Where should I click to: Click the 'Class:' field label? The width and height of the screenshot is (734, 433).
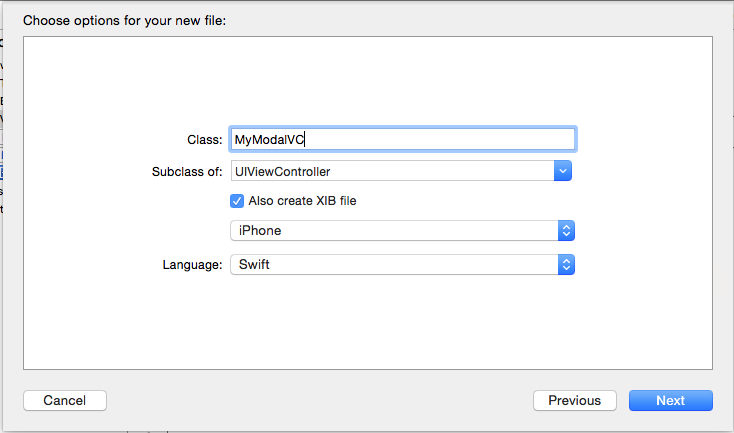tap(205, 140)
